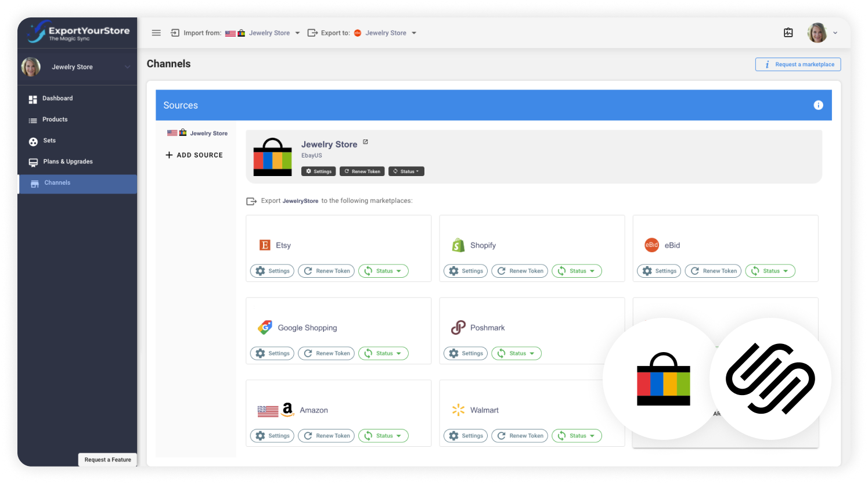Screen dimensions: 868x484
Task: Open the Jewelry Store source Status dropdown
Action: pos(406,171)
